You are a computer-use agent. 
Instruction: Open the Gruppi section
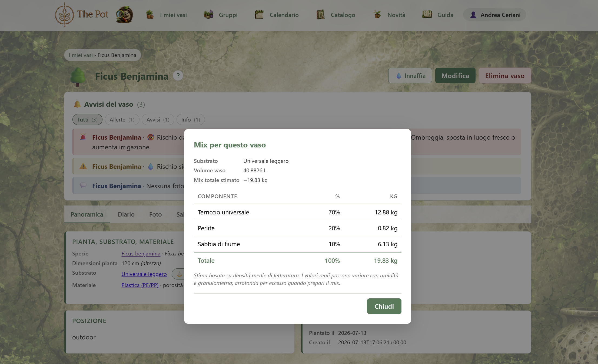tap(228, 15)
